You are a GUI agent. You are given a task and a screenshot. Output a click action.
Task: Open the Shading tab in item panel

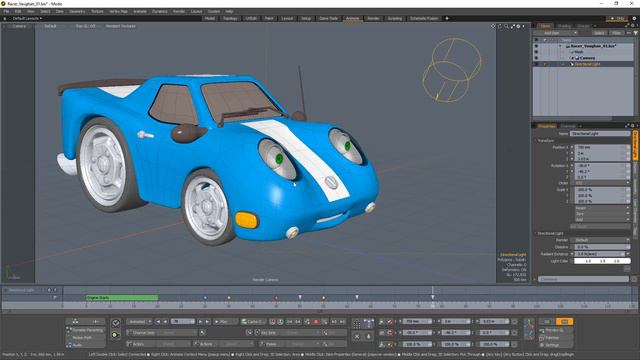(564, 26)
